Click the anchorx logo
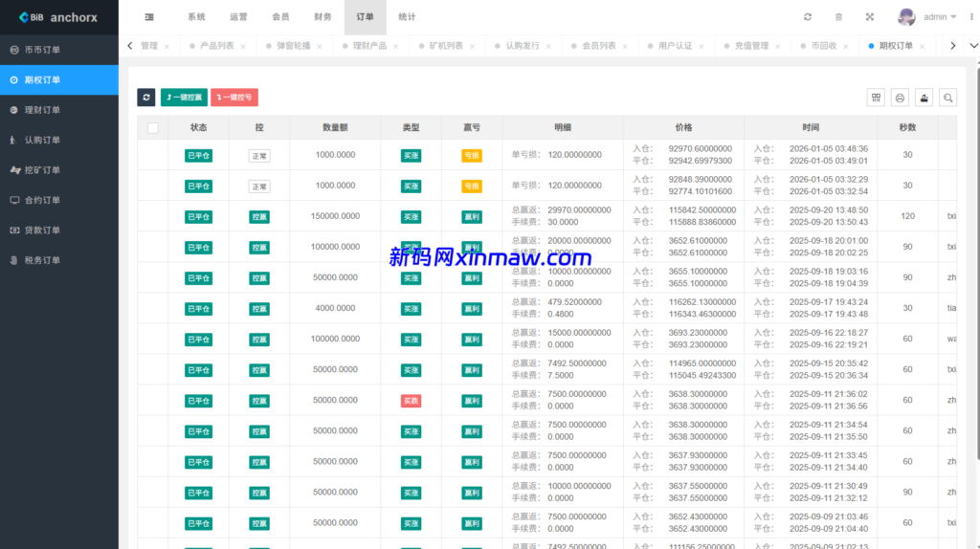 pyautogui.click(x=58, y=17)
